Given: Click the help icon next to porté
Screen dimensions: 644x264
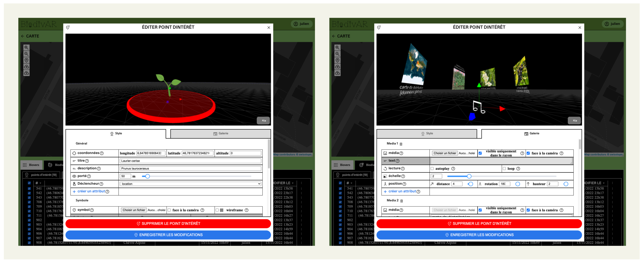Looking at the screenshot, I should (89, 176).
